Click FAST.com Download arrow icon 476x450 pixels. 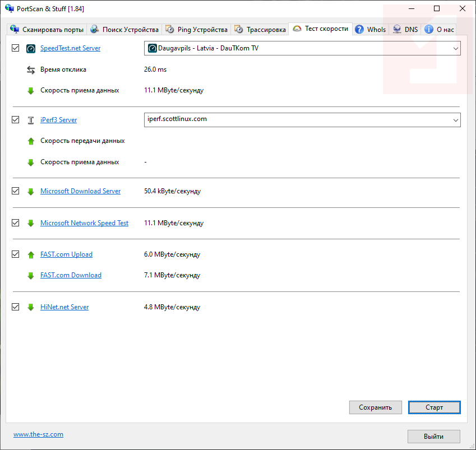[31, 276]
